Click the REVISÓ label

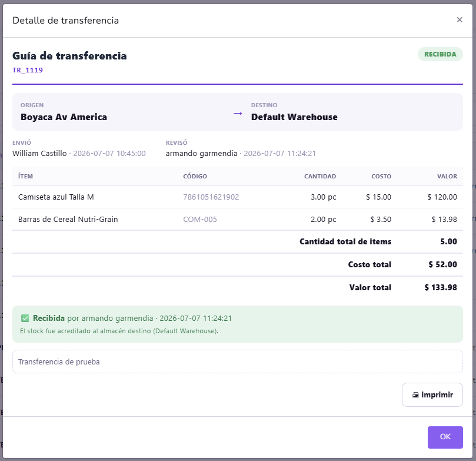[x=177, y=142]
